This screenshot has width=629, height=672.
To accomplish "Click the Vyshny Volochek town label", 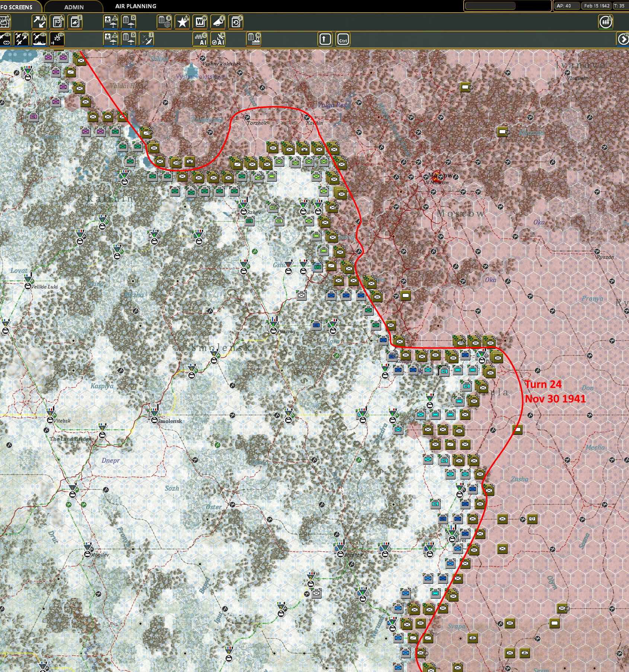I will pos(222,64).
